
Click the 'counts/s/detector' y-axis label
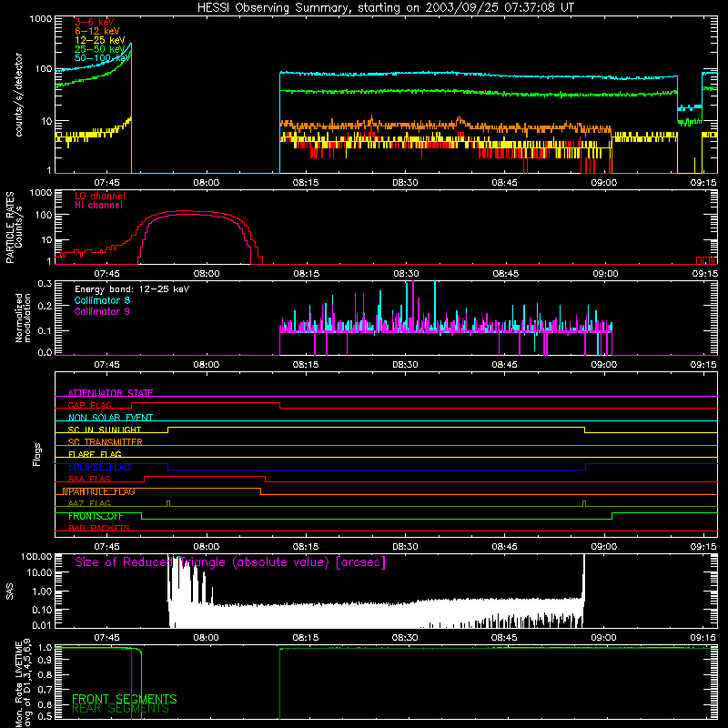click(18, 95)
